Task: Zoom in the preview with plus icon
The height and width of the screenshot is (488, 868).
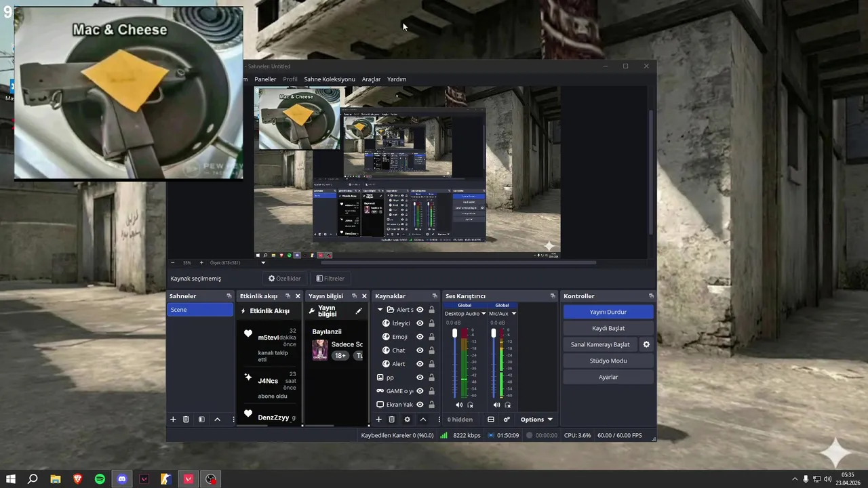Action: [x=201, y=262]
